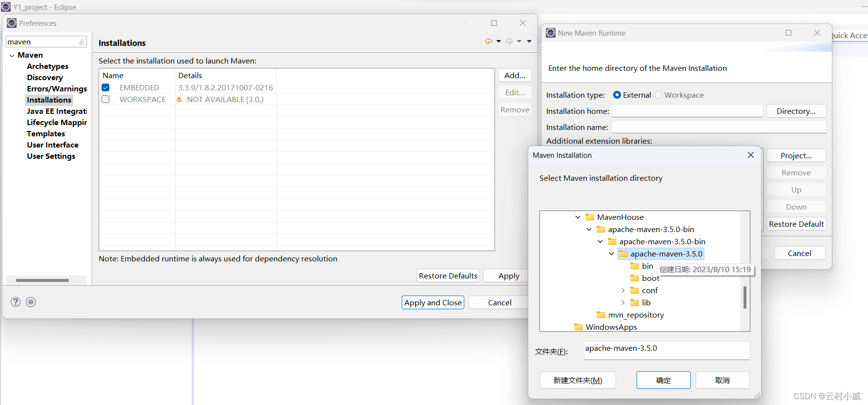
Task: Open the Templates preference page
Action: tap(46, 134)
